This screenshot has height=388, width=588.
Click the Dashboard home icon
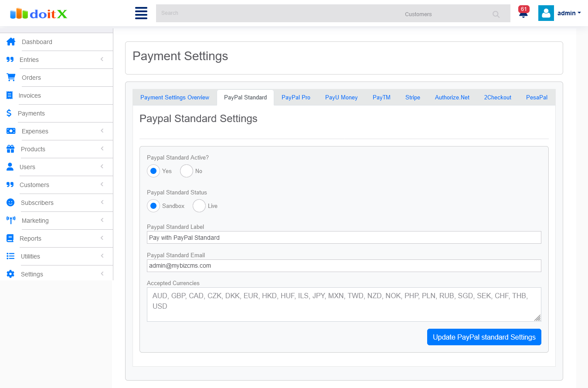coord(11,42)
